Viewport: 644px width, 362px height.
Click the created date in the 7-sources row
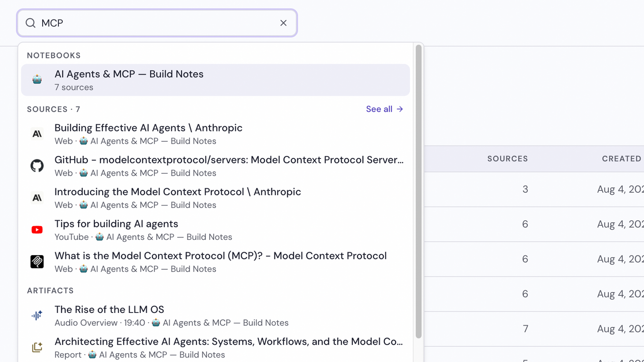click(x=620, y=329)
